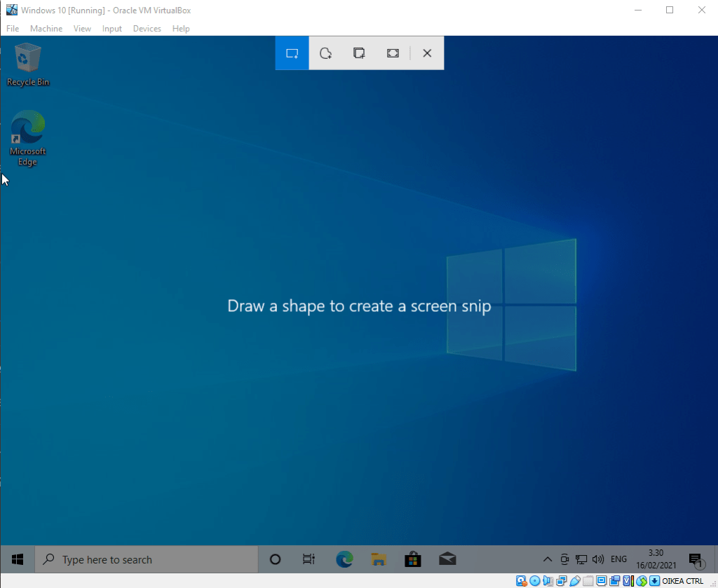
Task: Open the Devices menu
Action: [147, 29]
